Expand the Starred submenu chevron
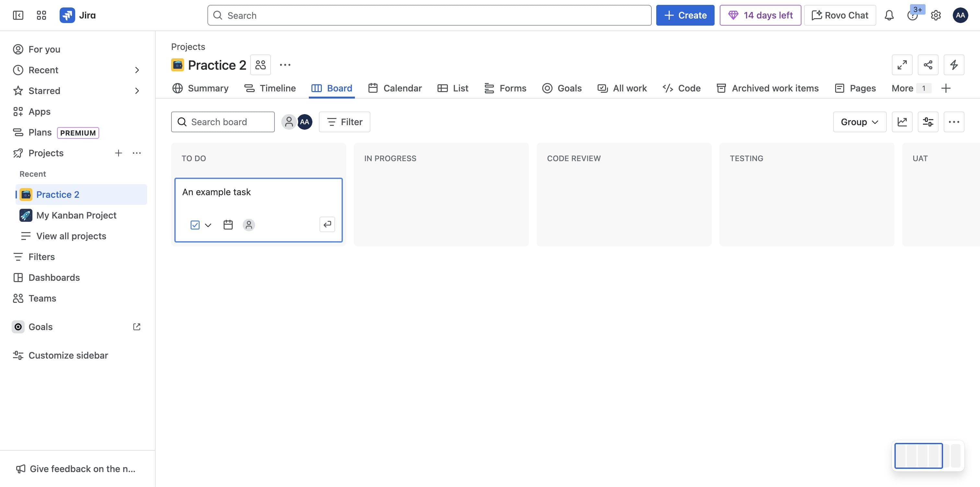This screenshot has width=980, height=487. [137, 90]
